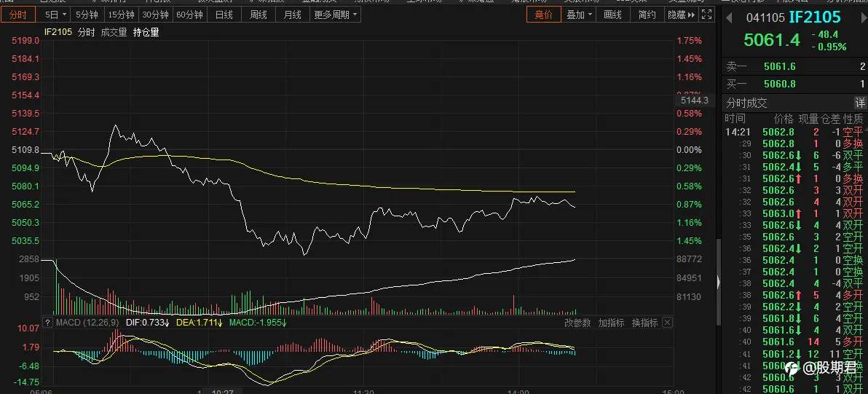868x394 pixels.
Task: Switch chart to 周线 weekly view
Action: 258,15
